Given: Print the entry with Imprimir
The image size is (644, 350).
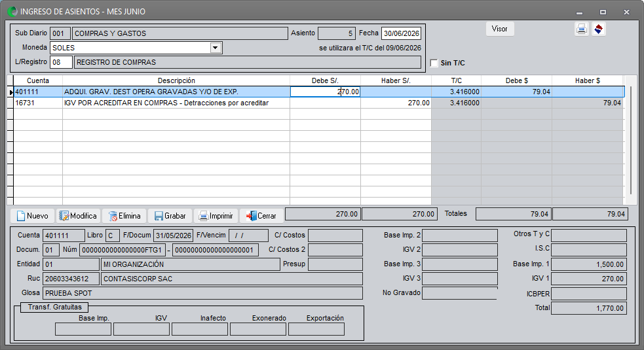Looking at the screenshot, I should click(216, 216).
